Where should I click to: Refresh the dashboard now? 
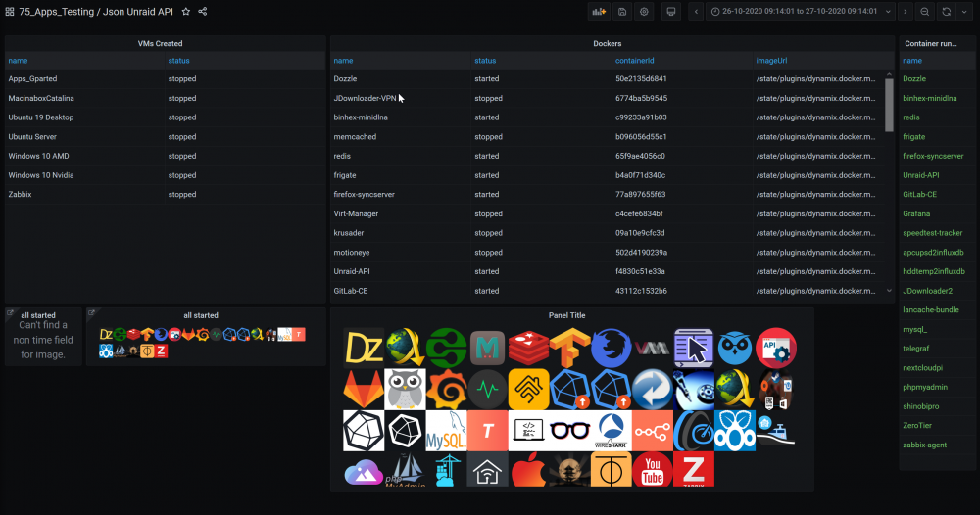[947, 11]
